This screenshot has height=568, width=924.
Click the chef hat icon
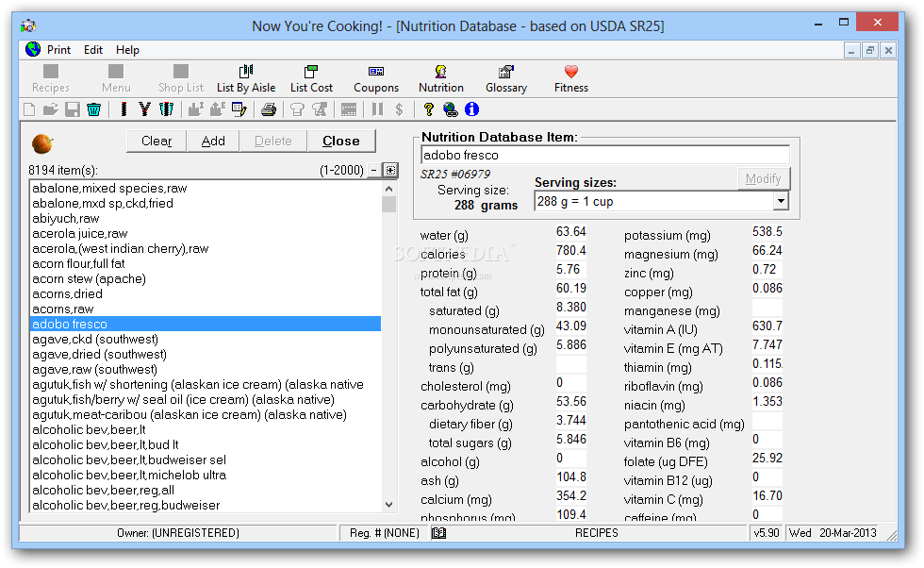point(298,109)
